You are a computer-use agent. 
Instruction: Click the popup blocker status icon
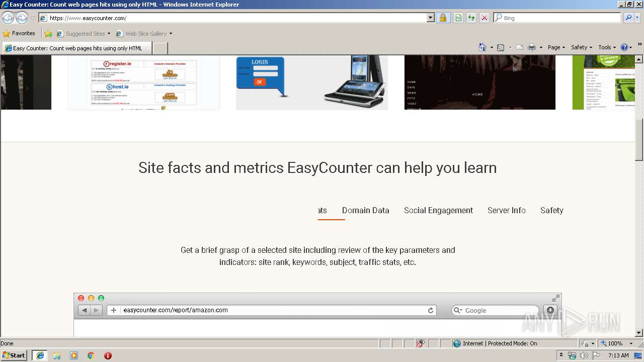(421, 343)
